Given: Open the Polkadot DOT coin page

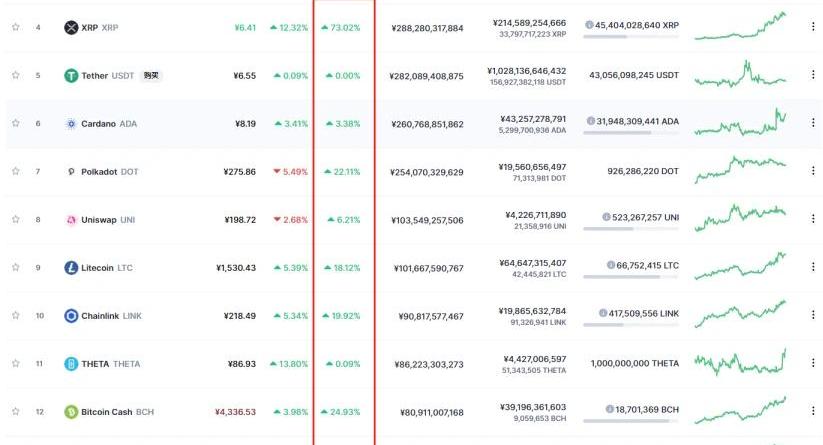Looking at the screenshot, I should [x=107, y=172].
